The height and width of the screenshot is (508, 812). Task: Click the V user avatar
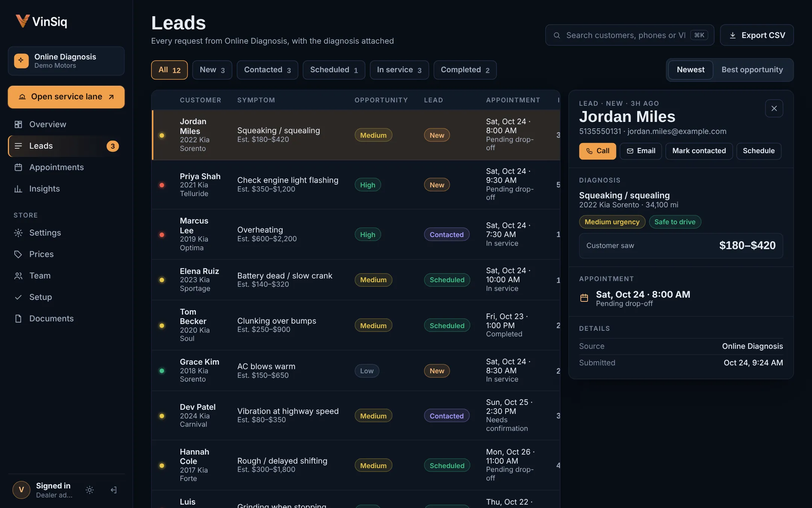click(x=21, y=490)
